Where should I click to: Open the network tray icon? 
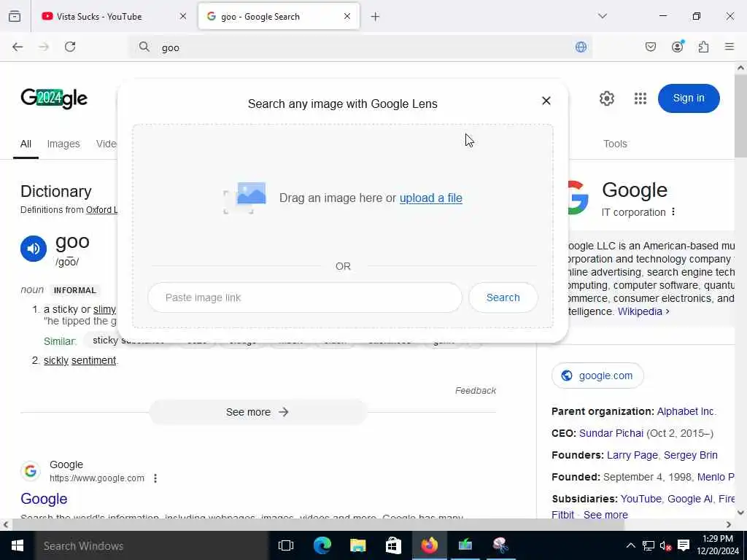click(648, 545)
